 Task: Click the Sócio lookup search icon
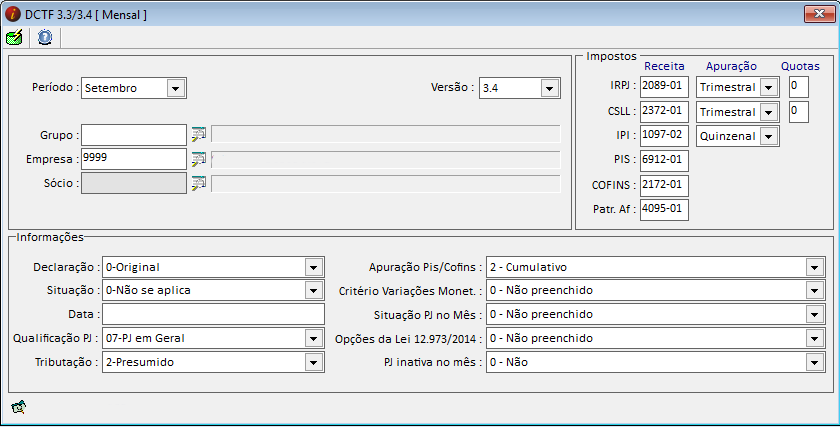(x=199, y=183)
